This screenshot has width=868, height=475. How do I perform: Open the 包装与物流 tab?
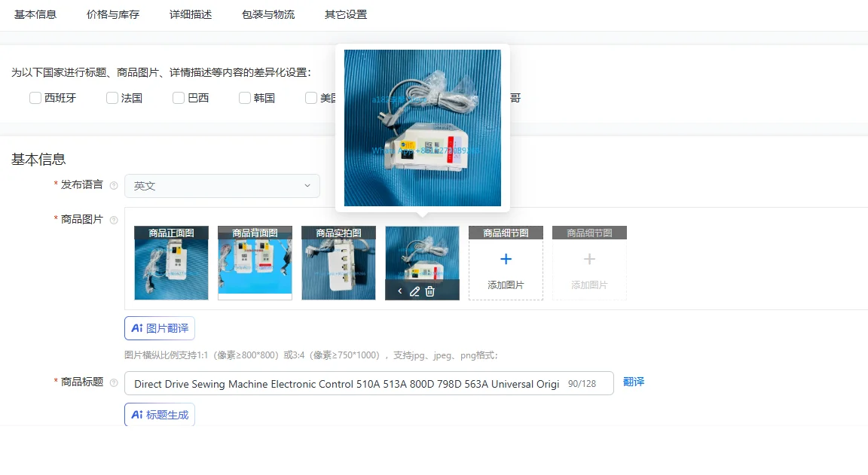(x=268, y=15)
